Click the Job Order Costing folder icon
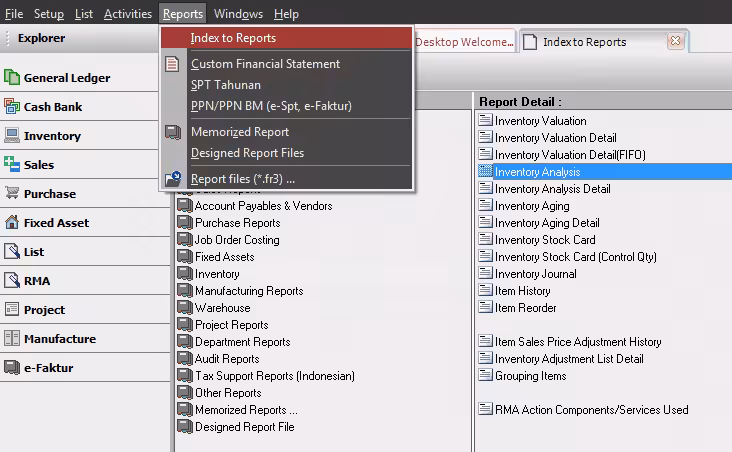Screen dimensions: 732x452 pos(185,240)
